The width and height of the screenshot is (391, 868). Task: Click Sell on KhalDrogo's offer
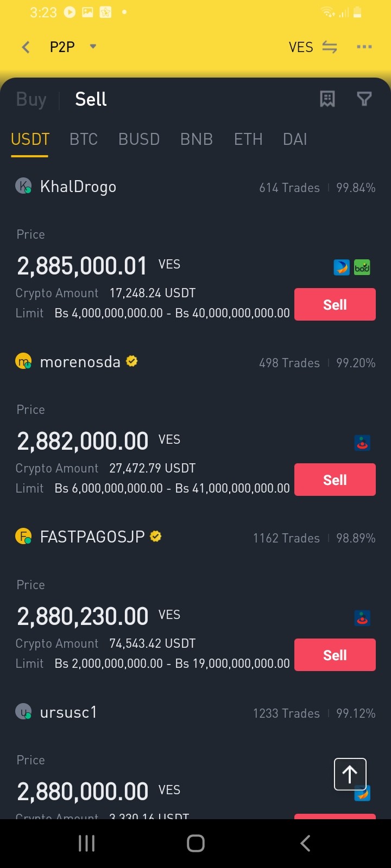tap(335, 304)
